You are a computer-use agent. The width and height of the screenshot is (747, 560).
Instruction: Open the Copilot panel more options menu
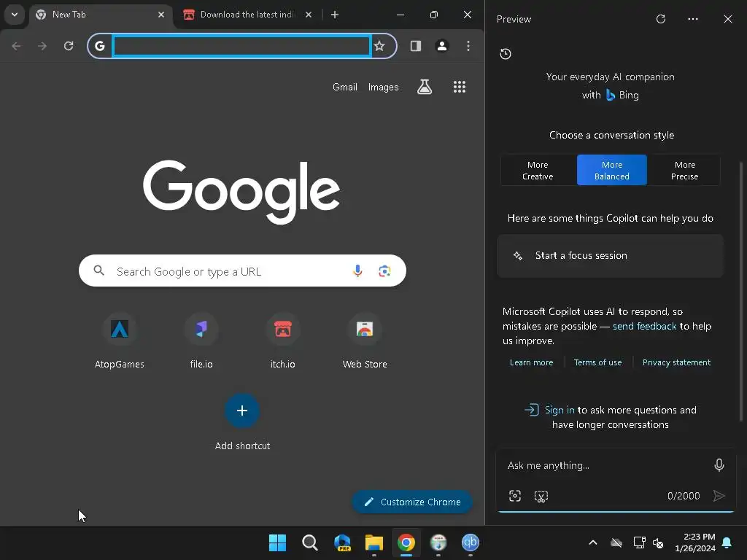coord(693,19)
